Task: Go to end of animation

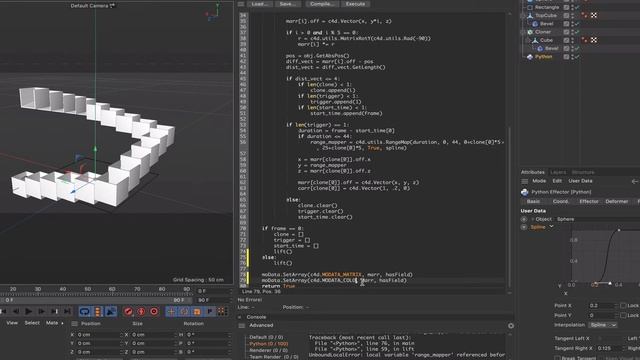Action: point(68,311)
